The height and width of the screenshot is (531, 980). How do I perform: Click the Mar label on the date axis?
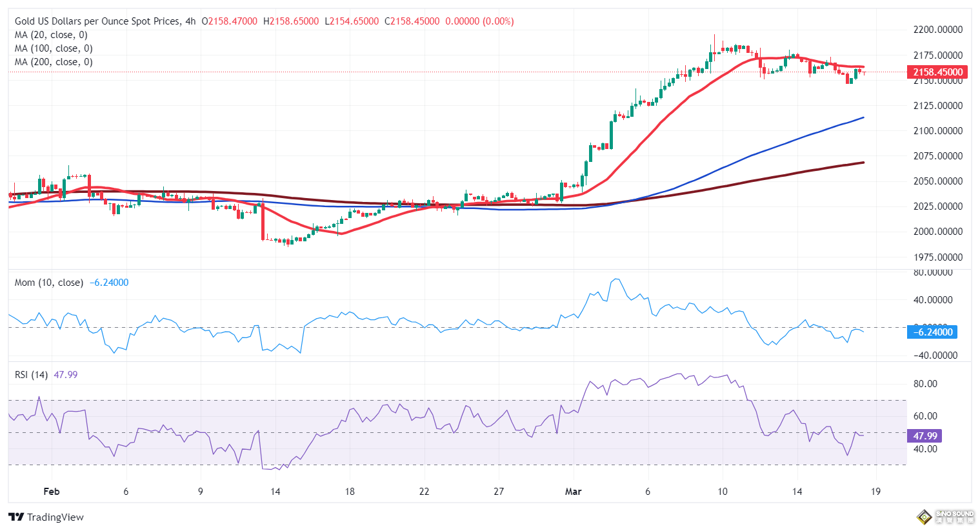(573, 492)
